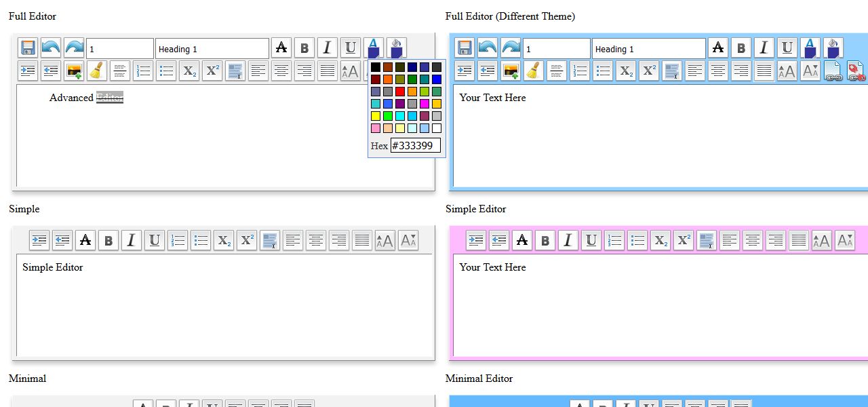Image resolution: width=868 pixels, height=407 pixels.
Task: Apply subscript in gray Full Editor
Action: 189,71
